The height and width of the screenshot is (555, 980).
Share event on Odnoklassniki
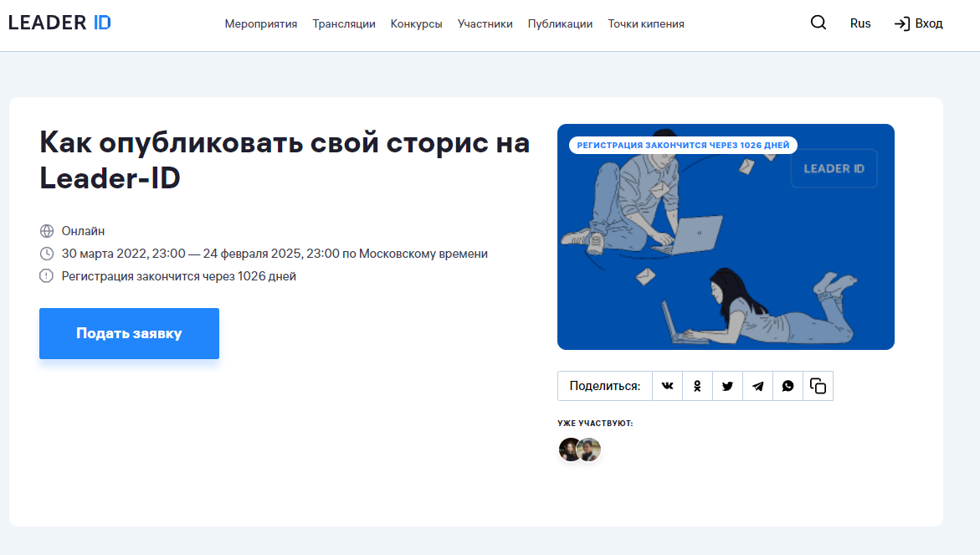point(697,386)
